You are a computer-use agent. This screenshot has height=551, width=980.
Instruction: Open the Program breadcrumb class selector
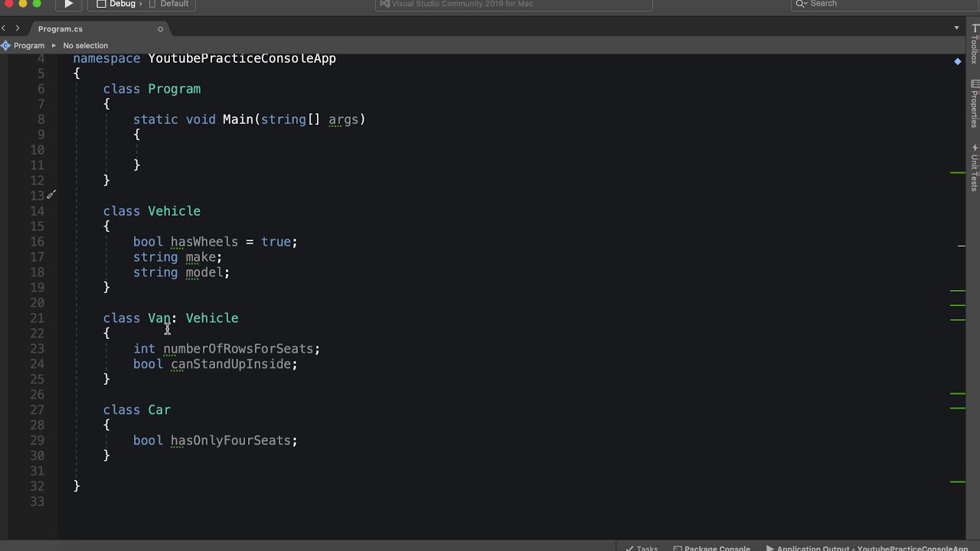tap(29, 45)
